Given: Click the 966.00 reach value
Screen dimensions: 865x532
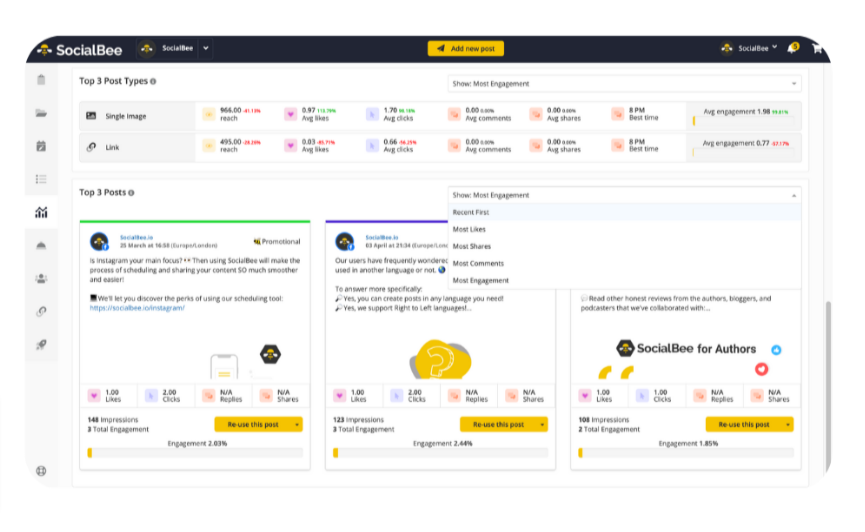Looking at the screenshot, I should coord(231,110).
